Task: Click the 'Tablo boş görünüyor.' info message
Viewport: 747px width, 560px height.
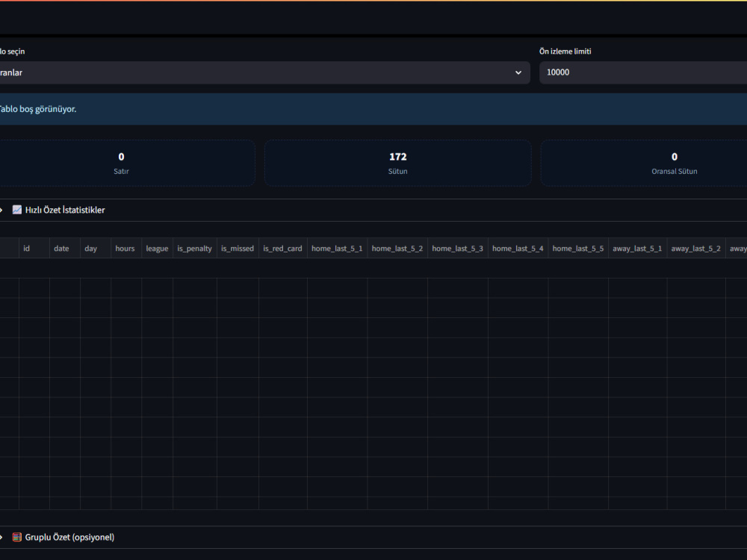Action: (373, 109)
